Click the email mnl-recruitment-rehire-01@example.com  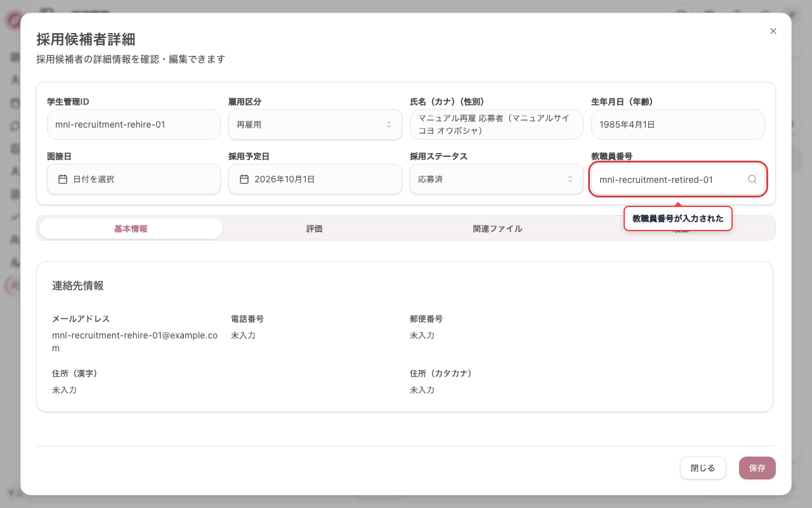coord(134,342)
